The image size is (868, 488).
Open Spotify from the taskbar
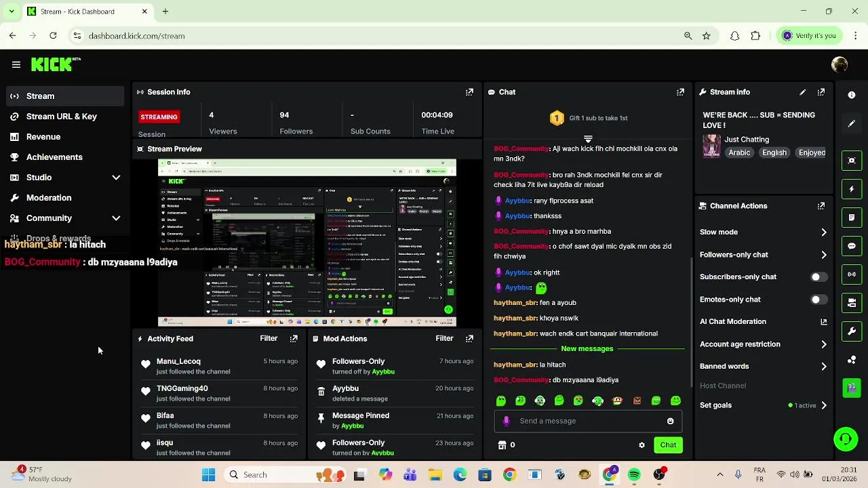click(634, 475)
